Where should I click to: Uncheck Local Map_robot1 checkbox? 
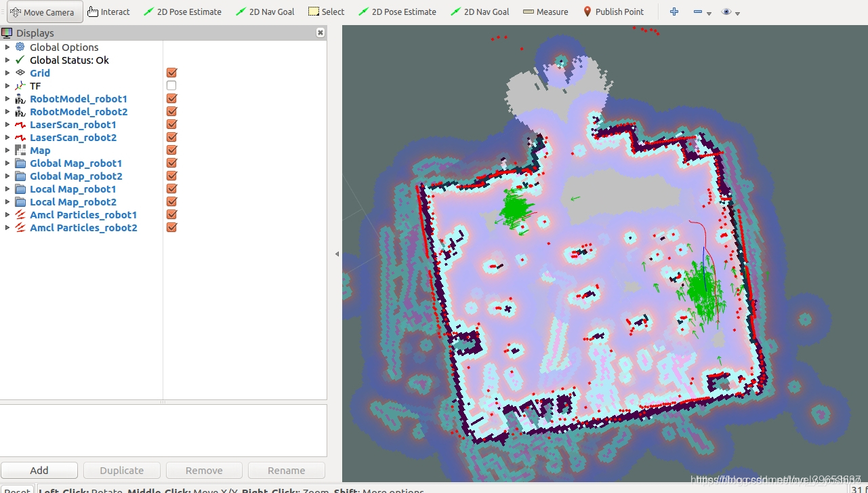click(x=171, y=189)
